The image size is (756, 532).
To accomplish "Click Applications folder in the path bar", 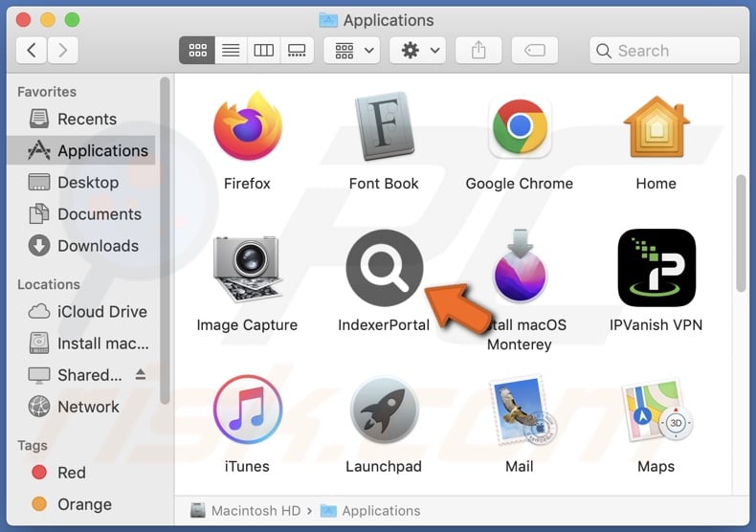I will (x=370, y=511).
